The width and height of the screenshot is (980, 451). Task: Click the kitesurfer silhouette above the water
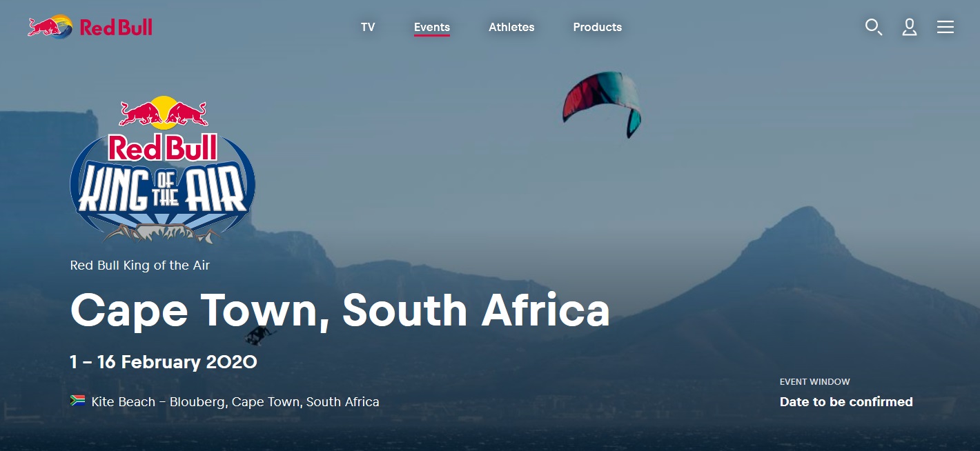[x=257, y=335]
